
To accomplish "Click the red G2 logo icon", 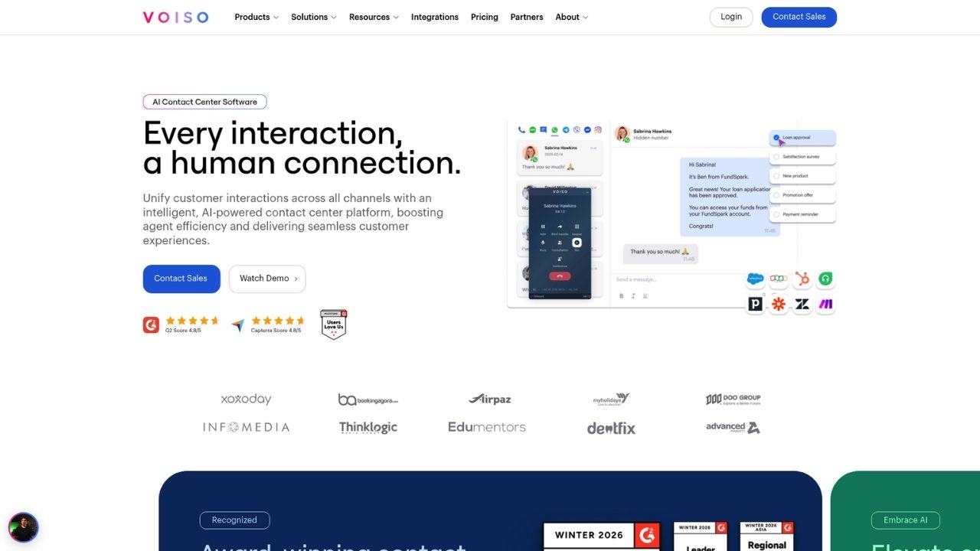I will click(x=151, y=325).
